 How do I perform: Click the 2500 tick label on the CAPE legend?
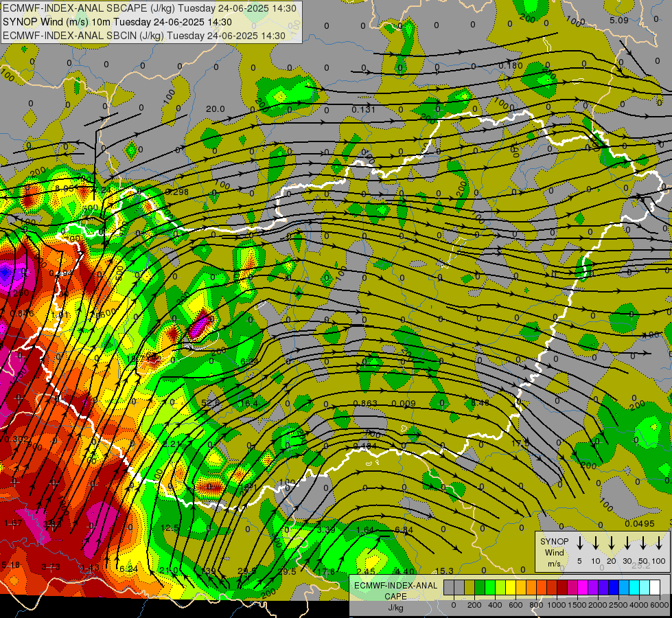pyautogui.click(x=618, y=605)
